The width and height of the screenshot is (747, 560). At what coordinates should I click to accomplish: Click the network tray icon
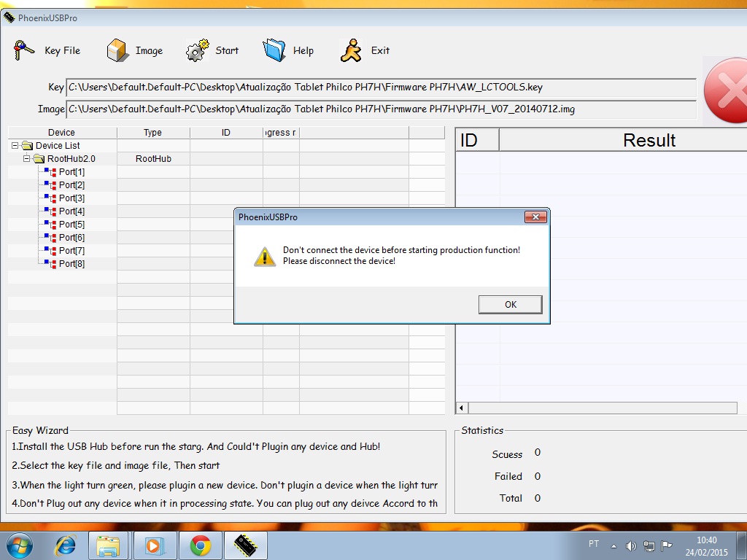(x=649, y=545)
